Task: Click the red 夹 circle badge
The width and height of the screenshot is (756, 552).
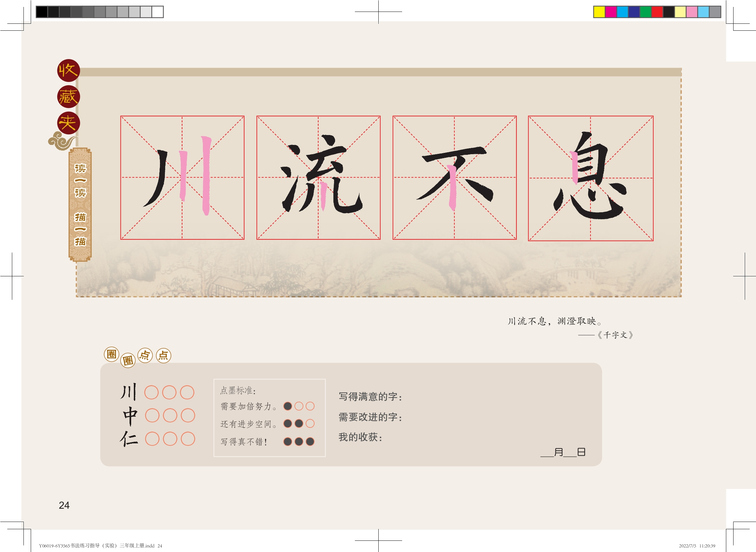Action: point(68,123)
